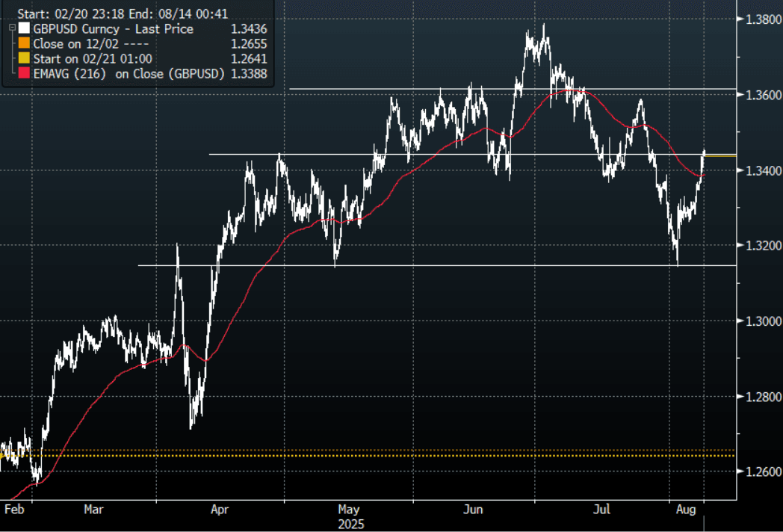Click the yellow Start on 02/21 swatch
Viewport: 783px width, 532px height.
click(x=23, y=58)
